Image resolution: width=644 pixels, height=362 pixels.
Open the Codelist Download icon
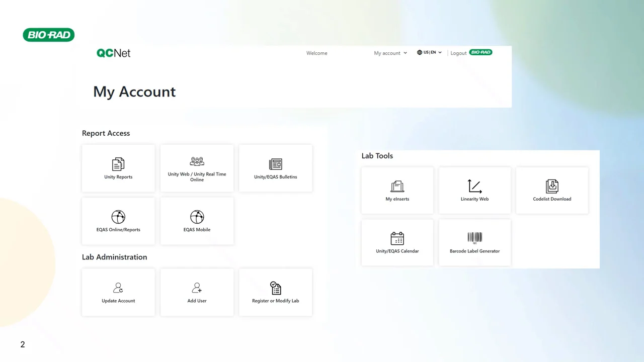point(552,186)
